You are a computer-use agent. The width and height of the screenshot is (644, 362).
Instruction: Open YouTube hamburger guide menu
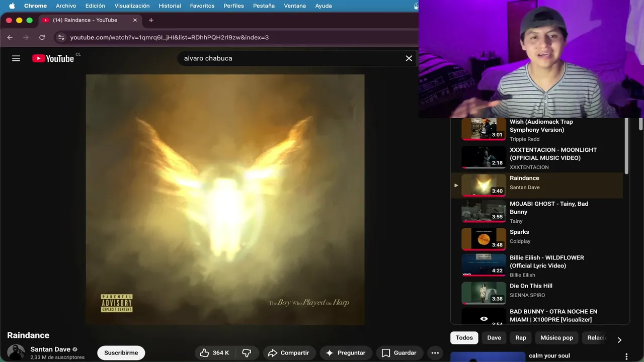[16, 58]
